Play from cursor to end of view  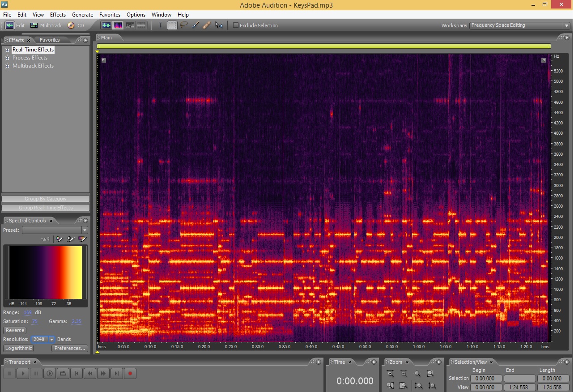[50, 373]
